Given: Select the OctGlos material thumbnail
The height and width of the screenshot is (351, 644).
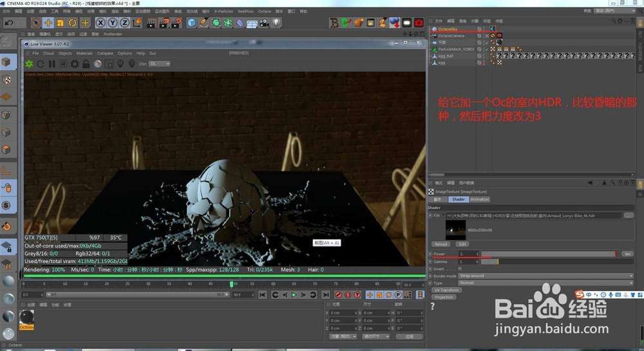Looking at the screenshot, I should tap(26, 320).
